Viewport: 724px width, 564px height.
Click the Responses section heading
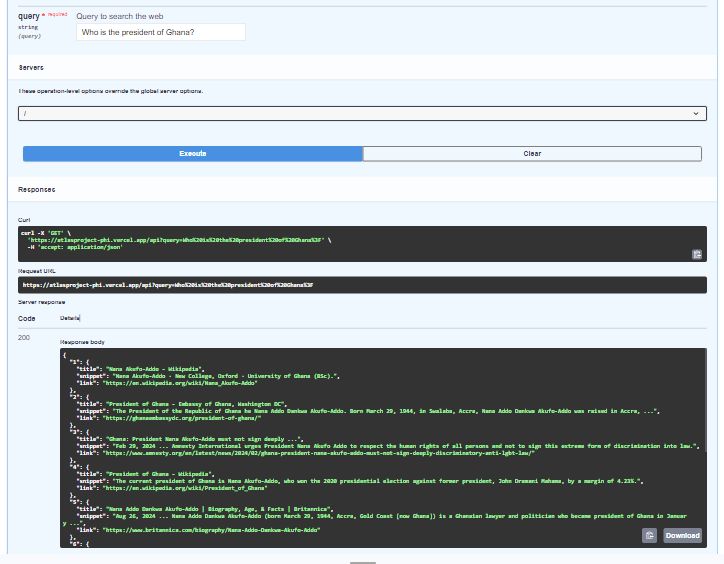coord(36,190)
